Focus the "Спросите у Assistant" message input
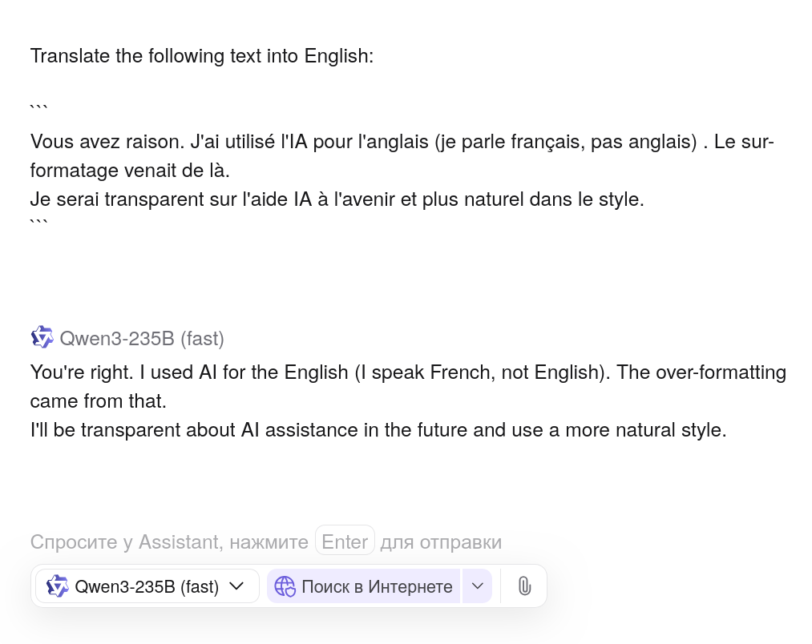This screenshot has height=644, width=812. click(x=168, y=542)
